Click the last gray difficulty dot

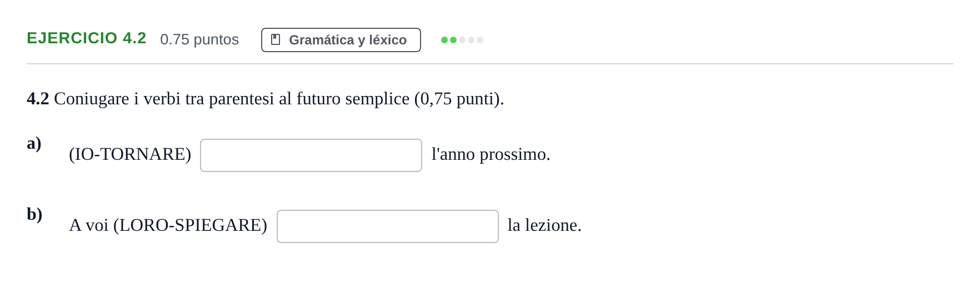pyautogui.click(x=480, y=40)
